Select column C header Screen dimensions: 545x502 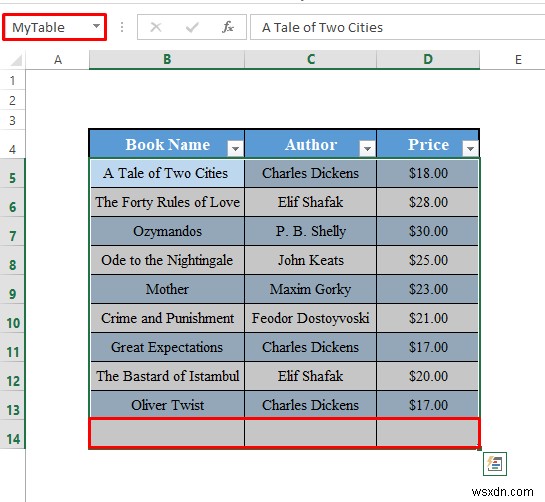click(x=311, y=60)
